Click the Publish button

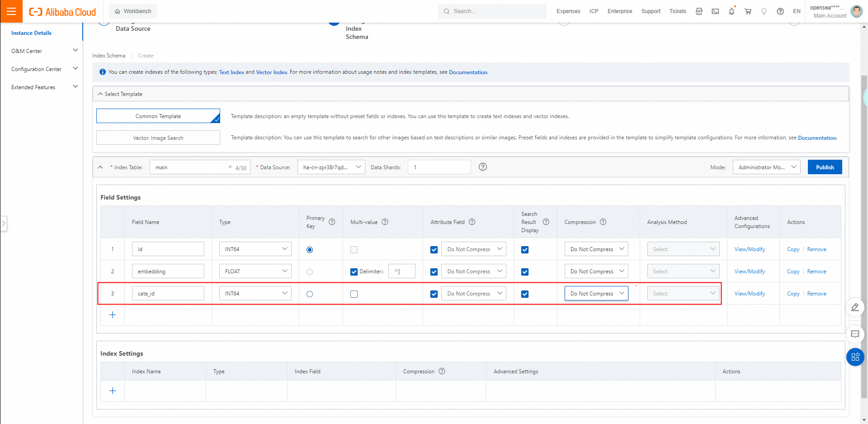(x=825, y=167)
